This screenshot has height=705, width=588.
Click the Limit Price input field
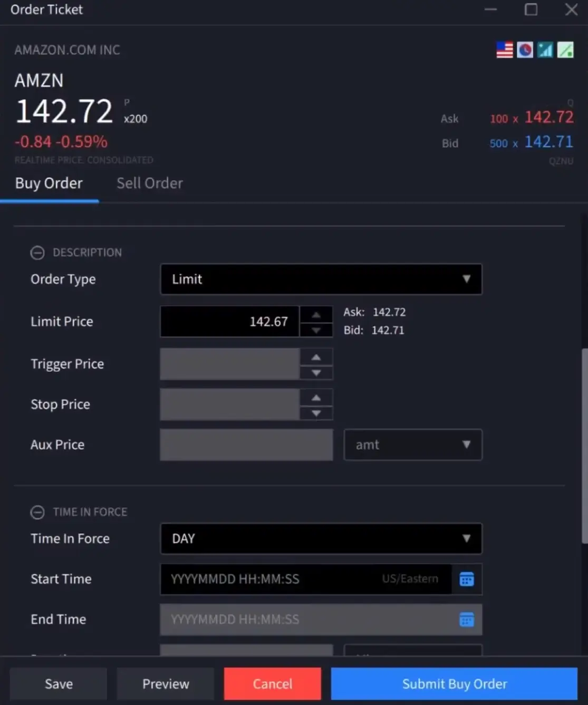[230, 322]
